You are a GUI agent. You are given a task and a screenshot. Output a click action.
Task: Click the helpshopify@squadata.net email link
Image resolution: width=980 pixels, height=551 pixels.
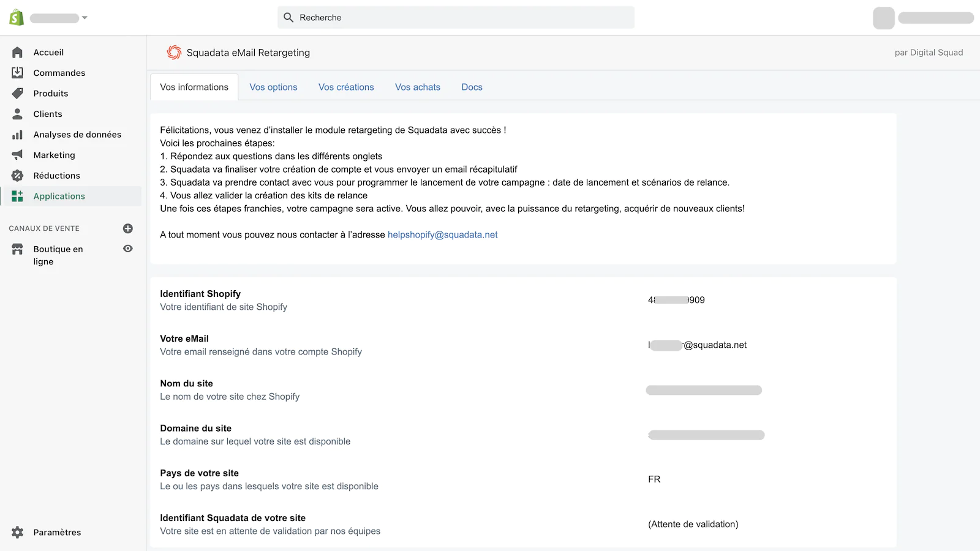click(442, 234)
